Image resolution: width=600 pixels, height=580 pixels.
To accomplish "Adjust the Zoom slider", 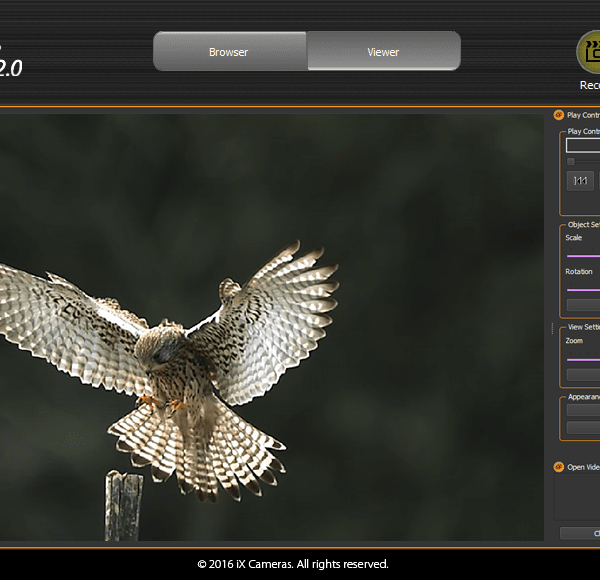I will pyautogui.click(x=583, y=360).
